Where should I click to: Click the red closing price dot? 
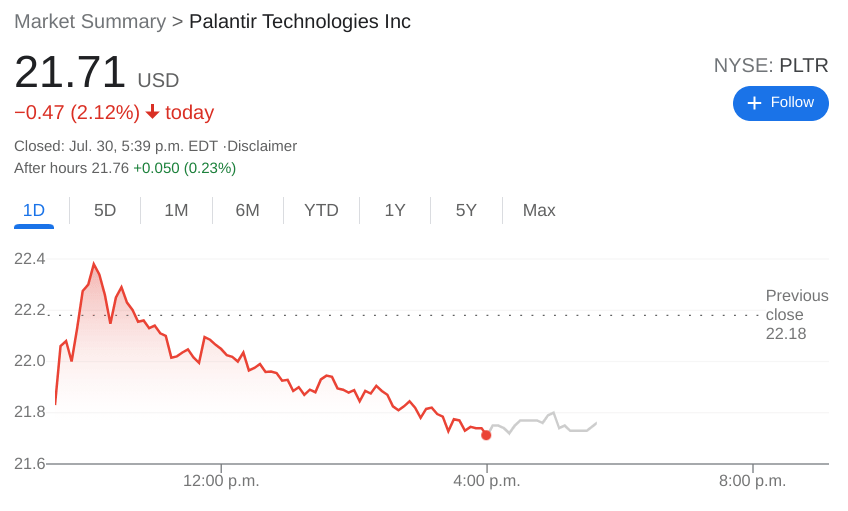pos(486,435)
